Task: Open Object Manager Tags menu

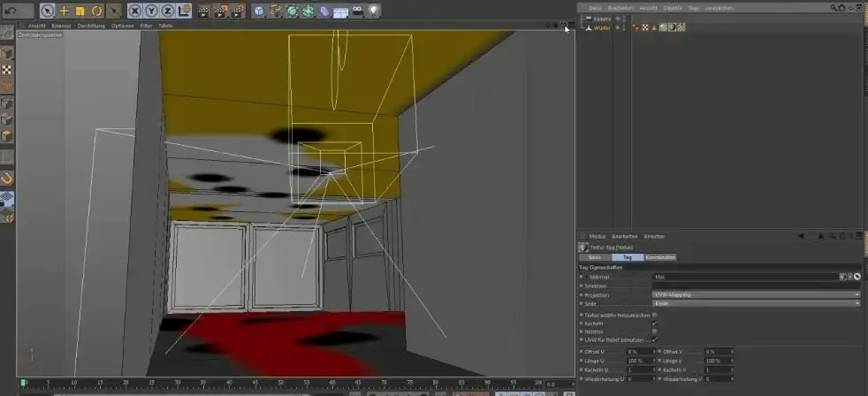Action: pos(694,8)
